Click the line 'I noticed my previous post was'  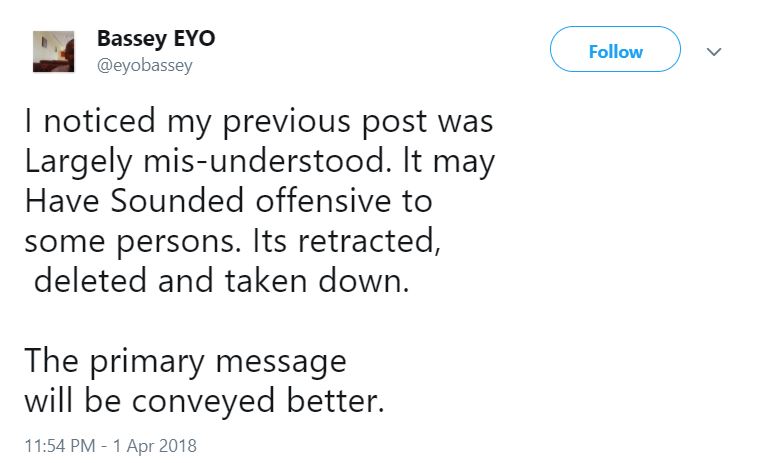(258, 123)
